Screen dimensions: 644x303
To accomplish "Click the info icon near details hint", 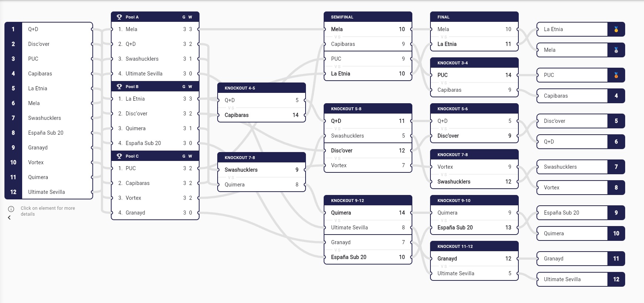I will pos(11,209).
